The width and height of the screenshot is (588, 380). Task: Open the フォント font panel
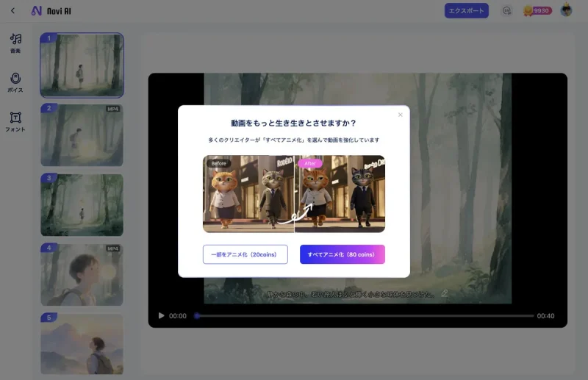coord(15,121)
